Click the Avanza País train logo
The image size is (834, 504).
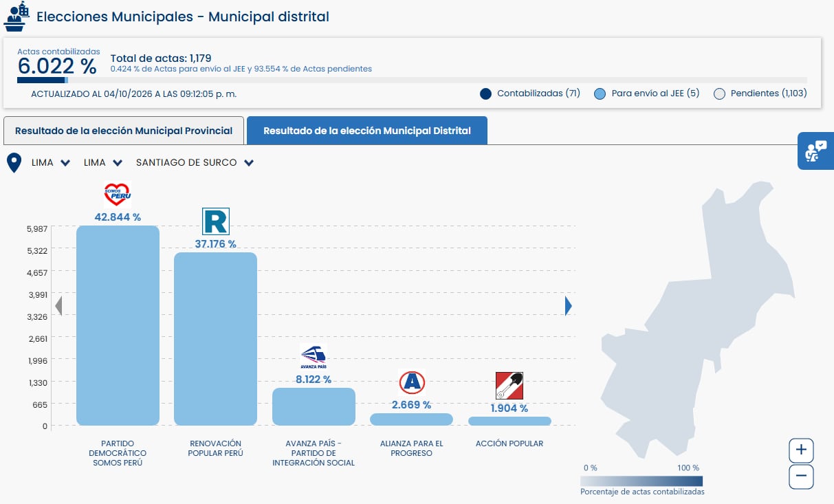pos(314,358)
